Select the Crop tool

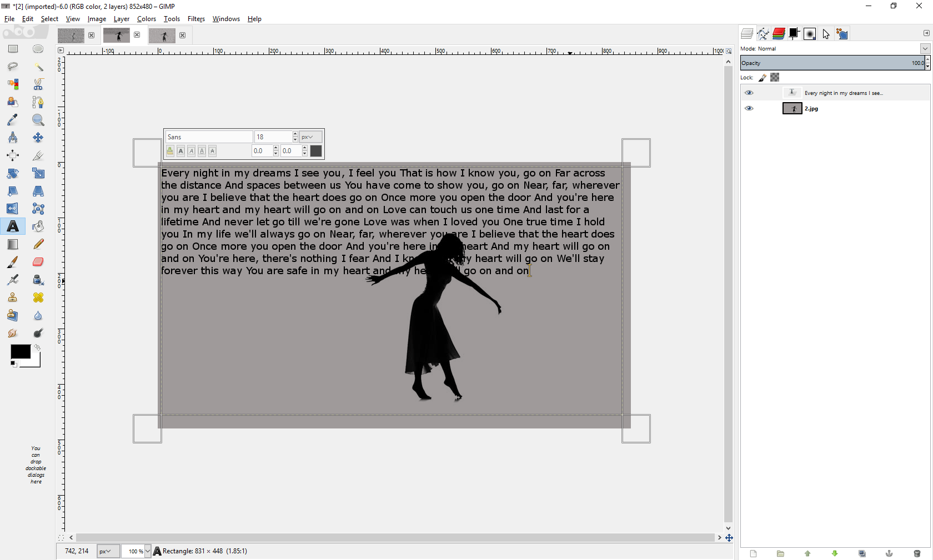point(38,155)
